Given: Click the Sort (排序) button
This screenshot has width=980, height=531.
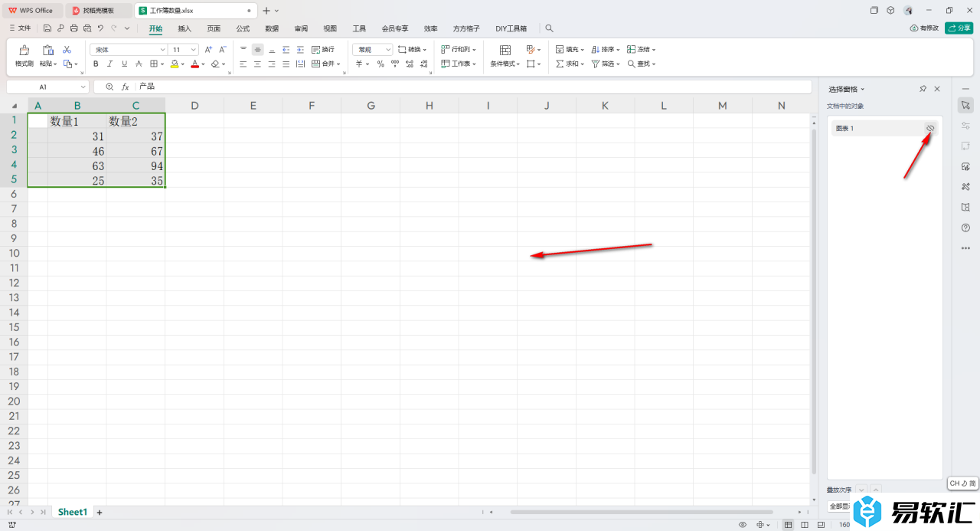Looking at the screenshot, I should pos(605,49).
